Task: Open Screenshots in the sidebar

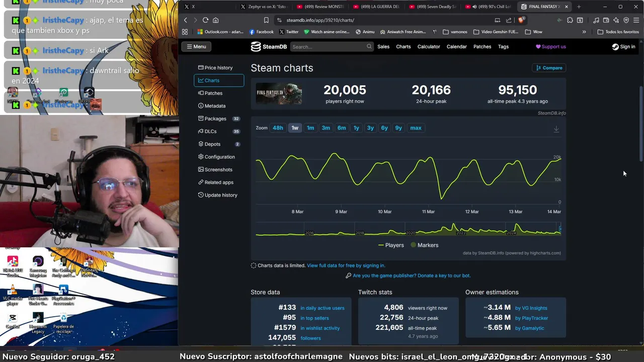Action: point(219,169)
